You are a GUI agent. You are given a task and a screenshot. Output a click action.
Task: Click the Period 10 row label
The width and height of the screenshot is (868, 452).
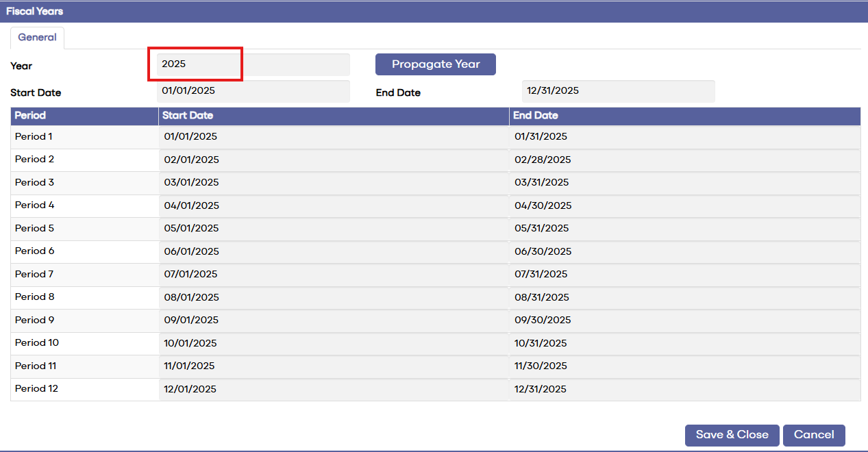click(x=37, y=342)
